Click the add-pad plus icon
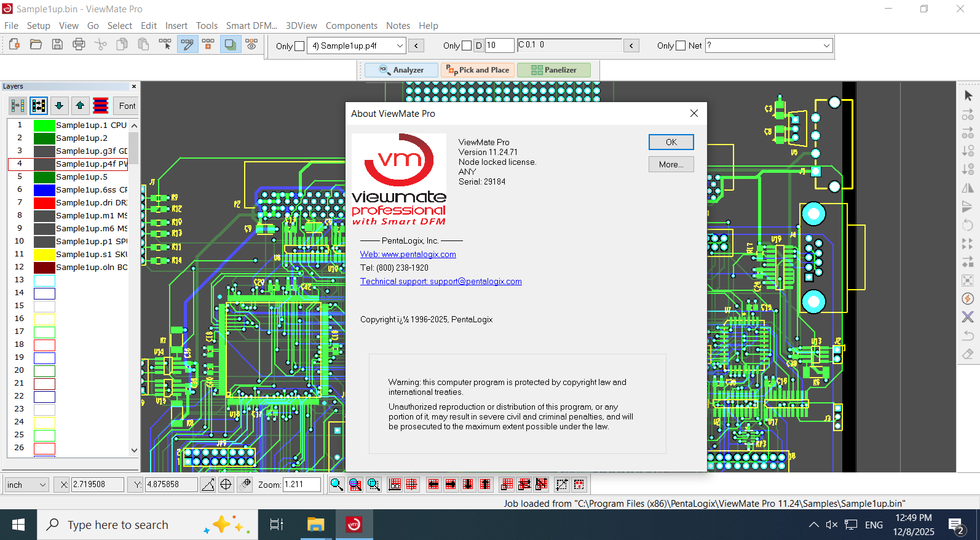Screen dimensions: 980x540 coord(208,44)
